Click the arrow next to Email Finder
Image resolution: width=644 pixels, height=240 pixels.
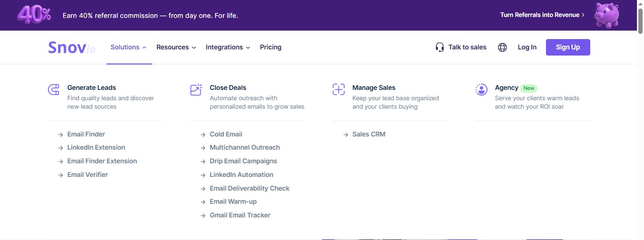(x=61, y=135)
